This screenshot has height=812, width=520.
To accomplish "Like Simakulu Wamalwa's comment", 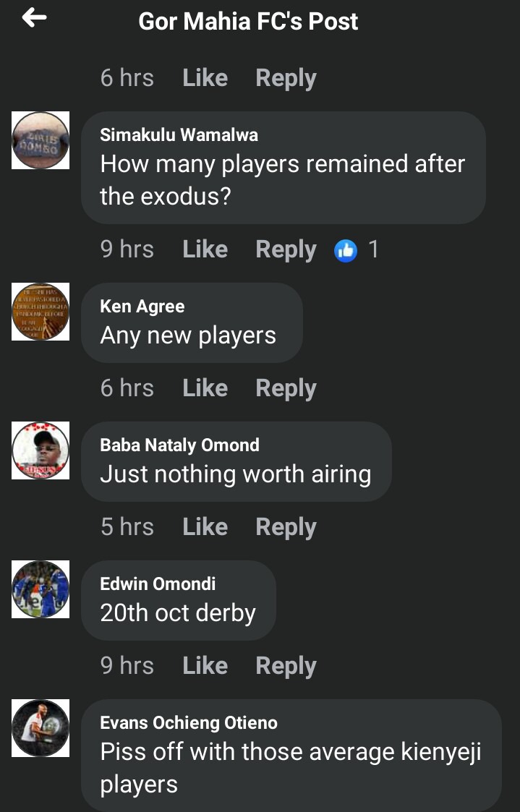I will tap(205, 249).
